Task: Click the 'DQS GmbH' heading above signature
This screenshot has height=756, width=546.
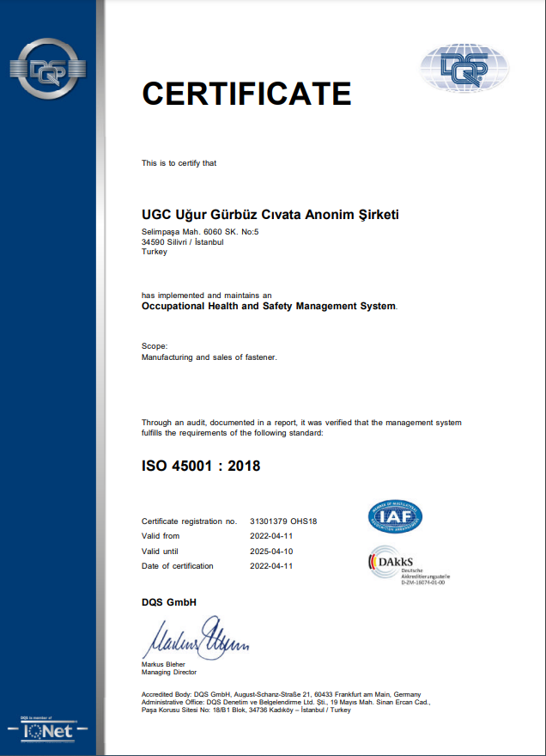Action: [169, 602]
